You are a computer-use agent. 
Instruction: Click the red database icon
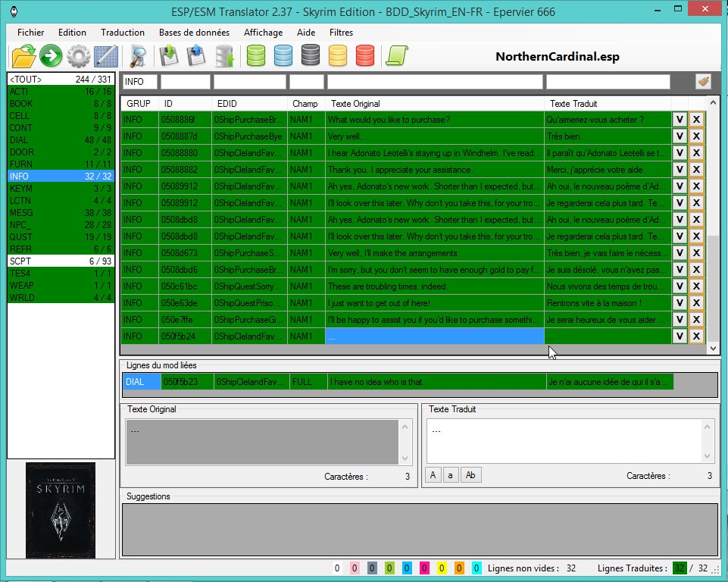click(x=365, y=55)
